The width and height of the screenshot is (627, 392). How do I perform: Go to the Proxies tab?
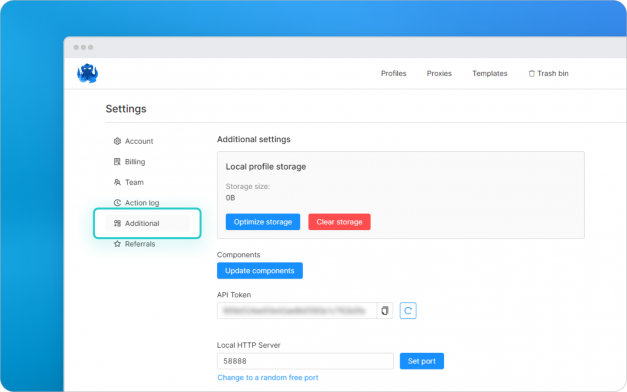pos(439,74)
